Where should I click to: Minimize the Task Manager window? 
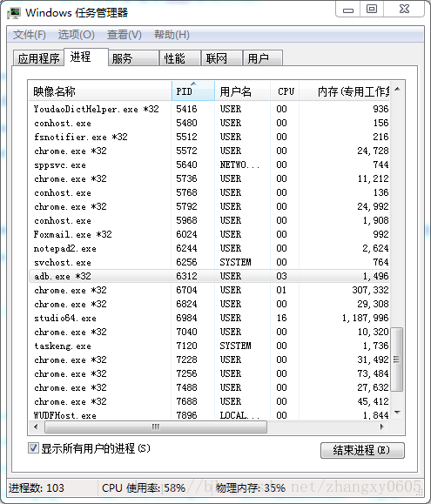coord(348,10)
